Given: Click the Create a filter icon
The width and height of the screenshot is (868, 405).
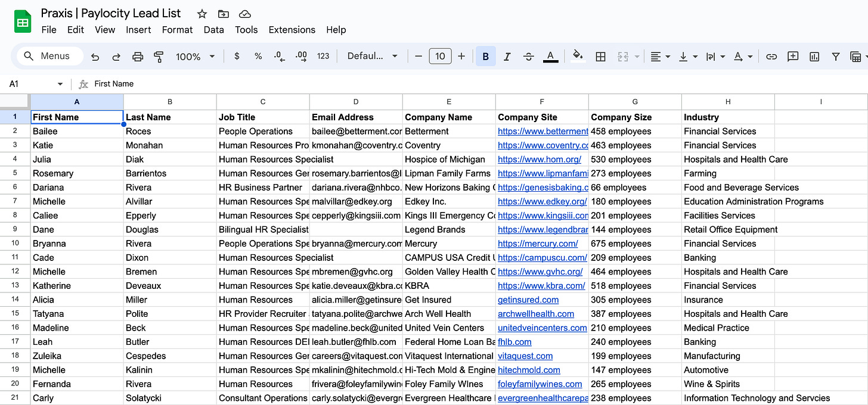Looking at the screenshot, I should coord(836,57).
